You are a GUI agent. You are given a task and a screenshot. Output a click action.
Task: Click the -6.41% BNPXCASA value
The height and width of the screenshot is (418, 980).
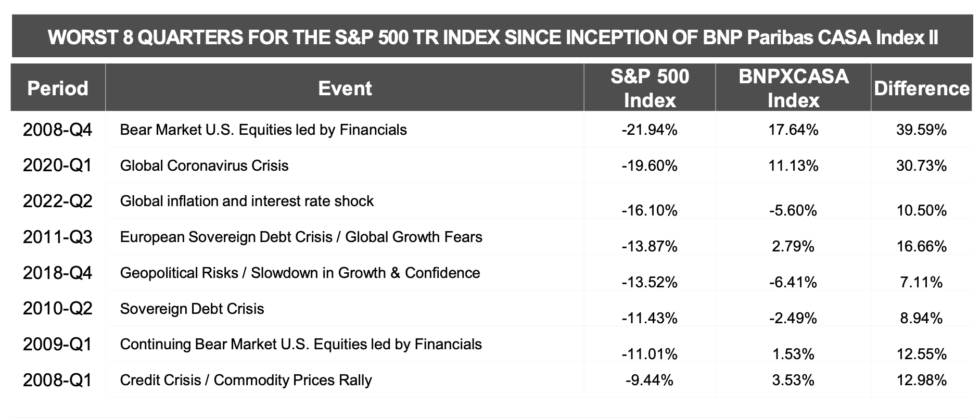(793, 282)
